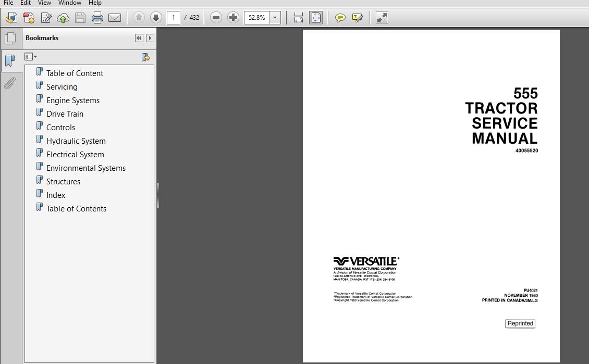Open the Bookmarks panel icon
This screenshot has width=589, height=364.
10,60
